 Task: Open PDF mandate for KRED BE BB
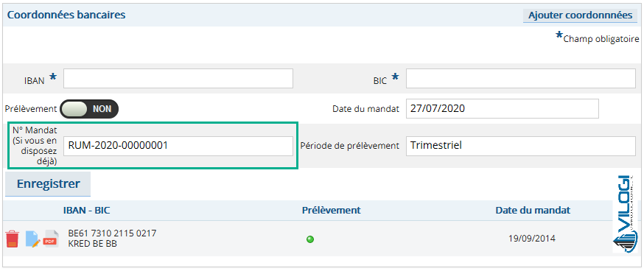51,238
